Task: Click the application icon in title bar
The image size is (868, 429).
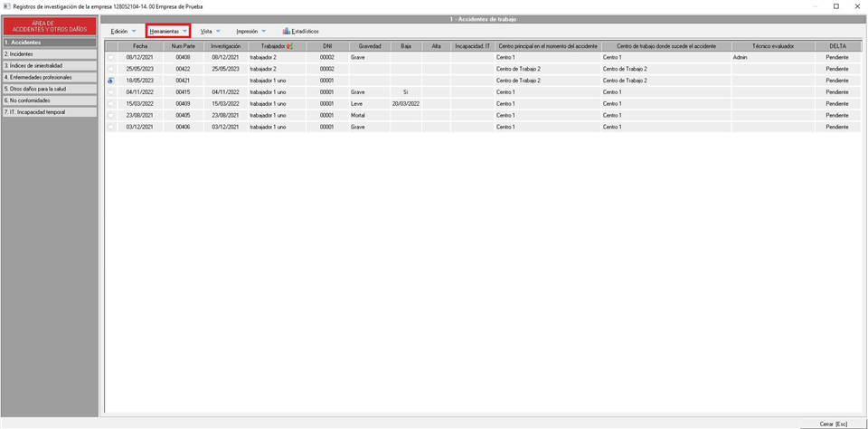Action: (6, 6)
